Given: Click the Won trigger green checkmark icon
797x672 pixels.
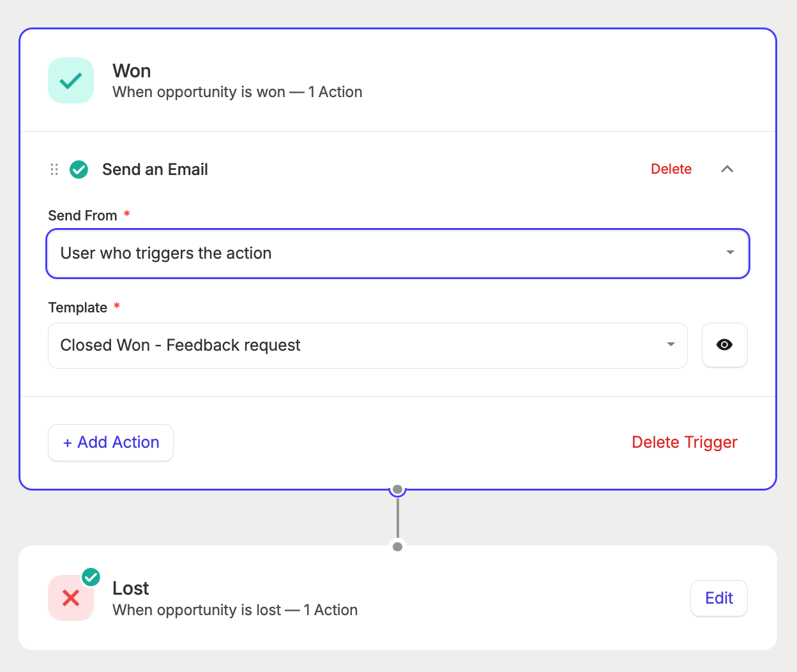Looking at the screenshot, I should click(x=71, y=80).
